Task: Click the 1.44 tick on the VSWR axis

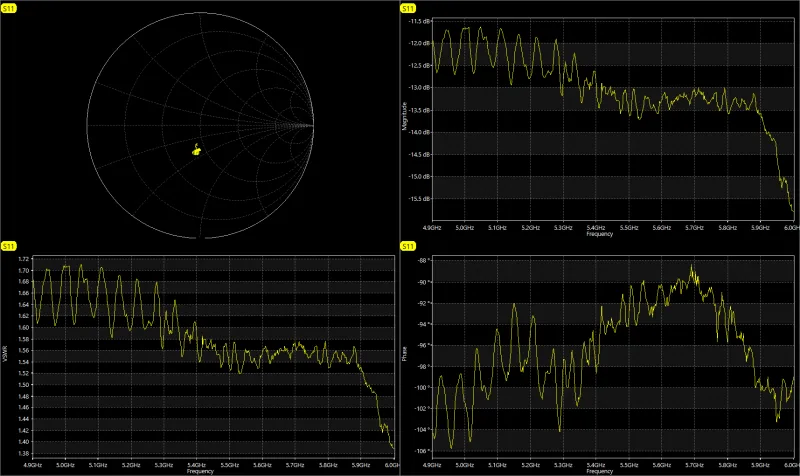Action: pos(23,419)
